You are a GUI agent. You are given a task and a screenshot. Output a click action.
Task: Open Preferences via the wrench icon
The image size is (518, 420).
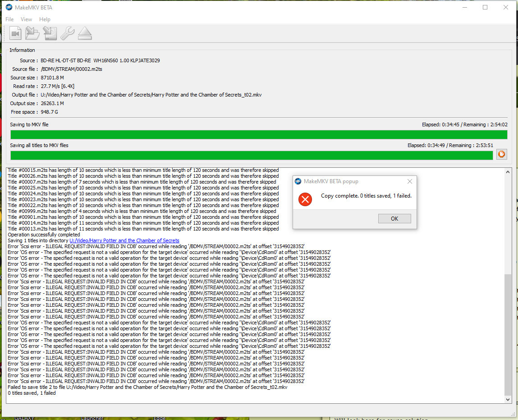click(67, 33)
